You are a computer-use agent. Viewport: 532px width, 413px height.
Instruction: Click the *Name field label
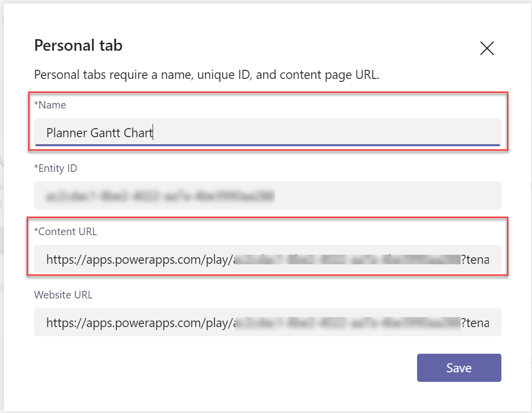tap(50, 105)
